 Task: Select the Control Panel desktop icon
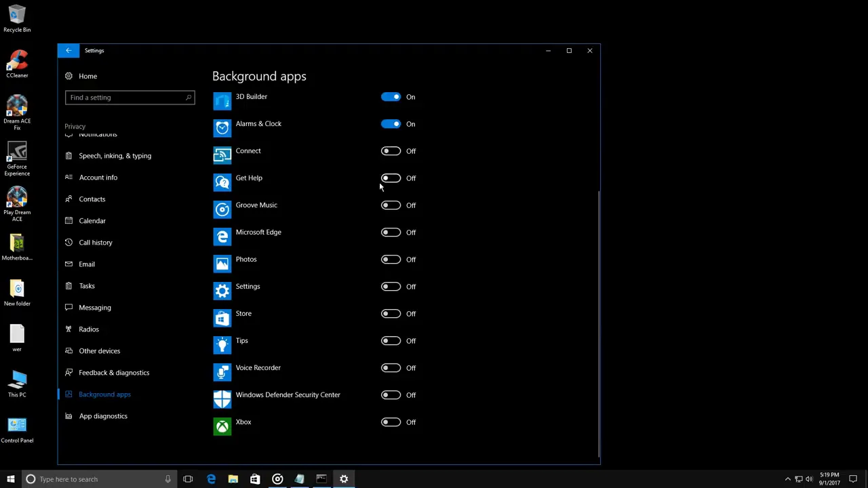[17, 429]
